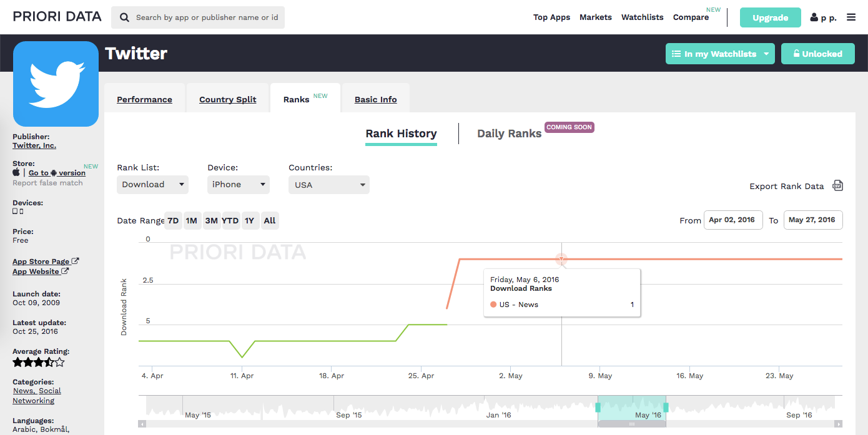Click the p p. username text

click(x=829, y=18)
